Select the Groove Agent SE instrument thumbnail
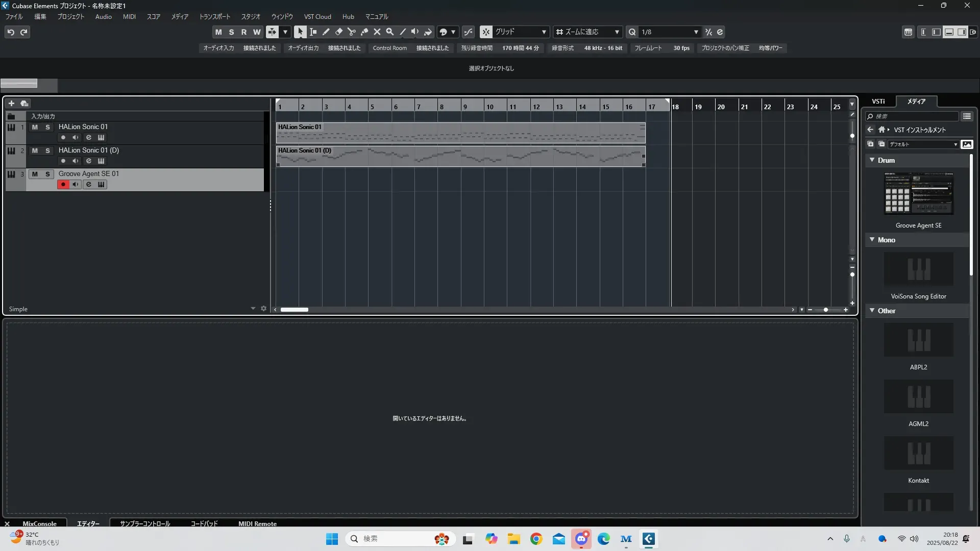The image size is (980, 551). click(918, 194)
